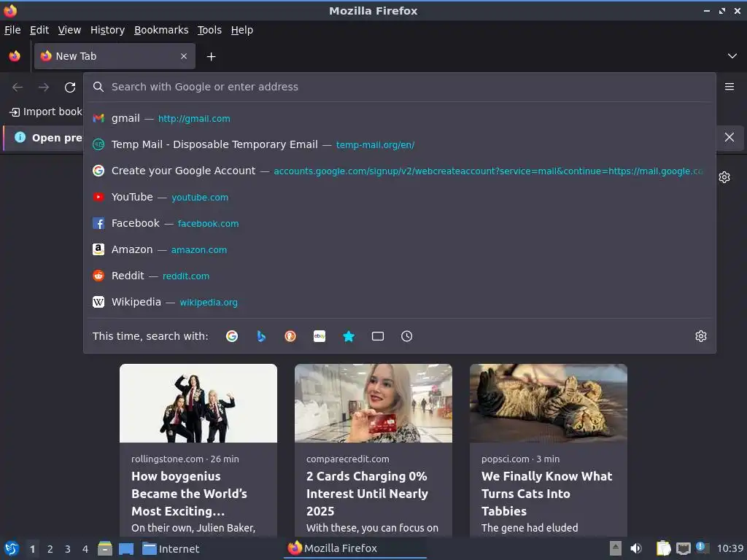Screen dimensions: 747x560
Task: Open Create your Google Account suggestion
Action: (399, 171)
